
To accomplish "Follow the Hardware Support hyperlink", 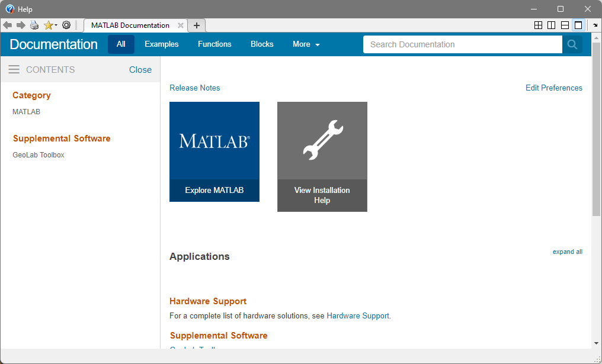I will point(358,315).
